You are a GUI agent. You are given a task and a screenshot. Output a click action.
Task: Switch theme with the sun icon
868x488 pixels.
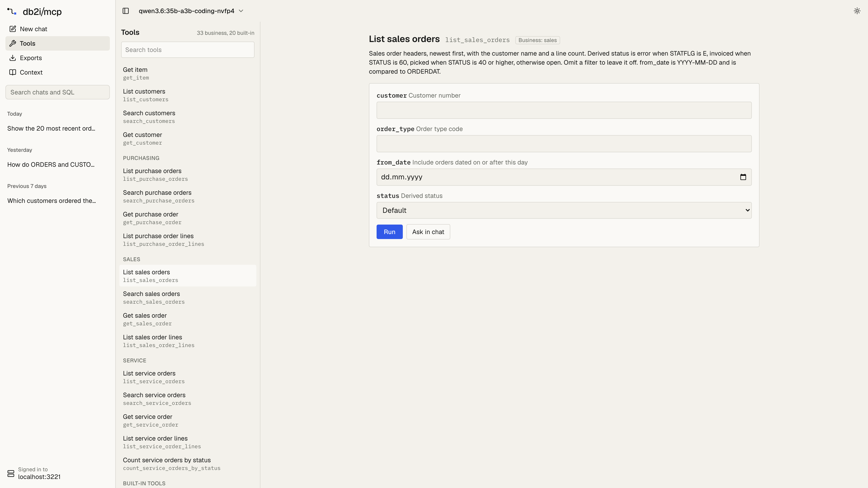point(857,11)
